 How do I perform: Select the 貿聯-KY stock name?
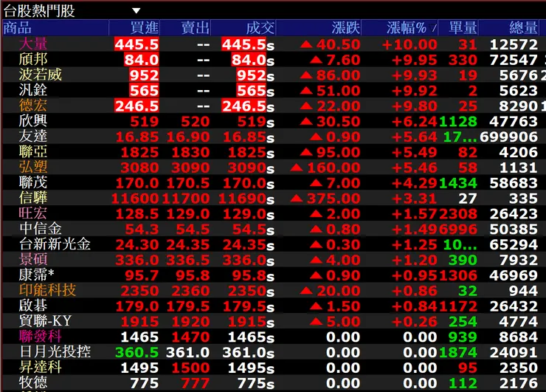click(45, 321)
